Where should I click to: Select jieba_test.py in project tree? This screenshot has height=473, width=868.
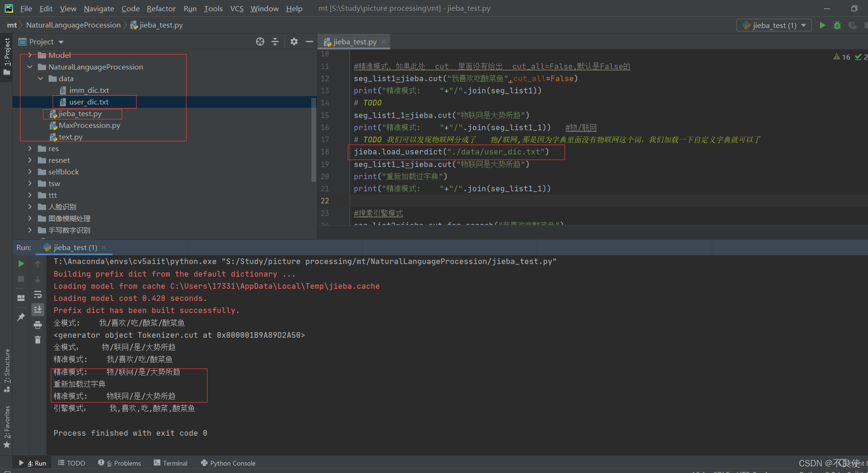pos(79,113)
